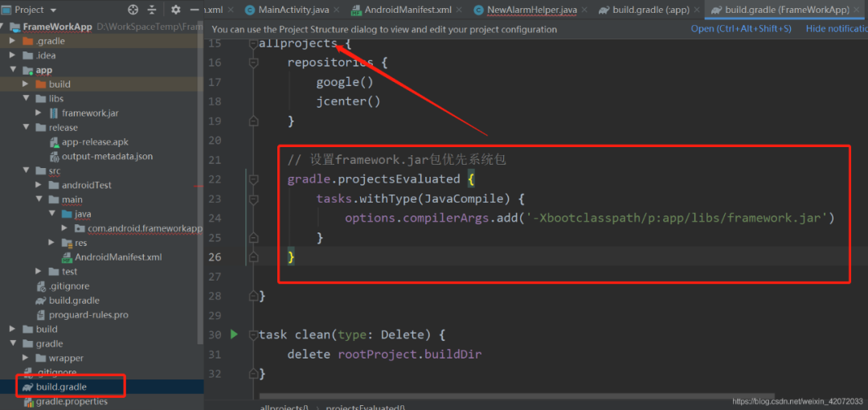This screenshot has width=868, height=410.
Task: Click the '-Xbootclasspath/p:app/libs/framework.jar' string
Action: coord(677,218)
